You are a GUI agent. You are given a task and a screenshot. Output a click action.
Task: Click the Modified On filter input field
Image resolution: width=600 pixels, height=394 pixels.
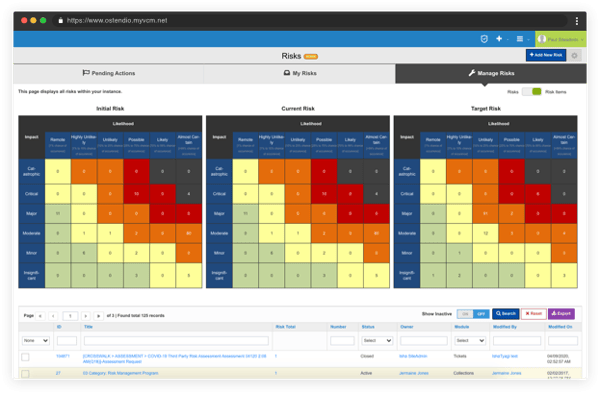point(563,340)
